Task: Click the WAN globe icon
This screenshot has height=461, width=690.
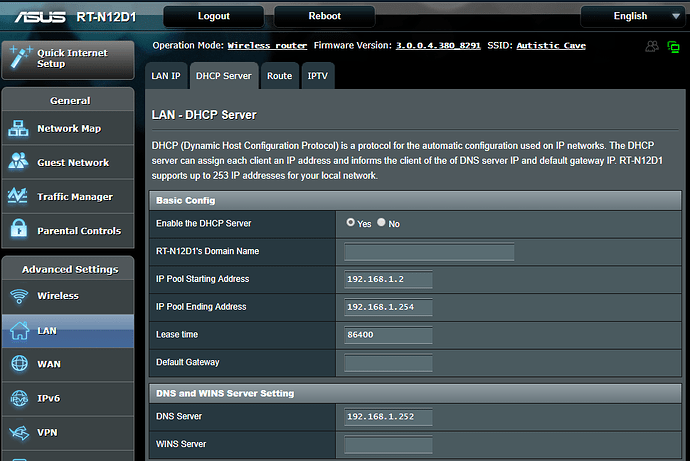Action: tap(20, 364)
